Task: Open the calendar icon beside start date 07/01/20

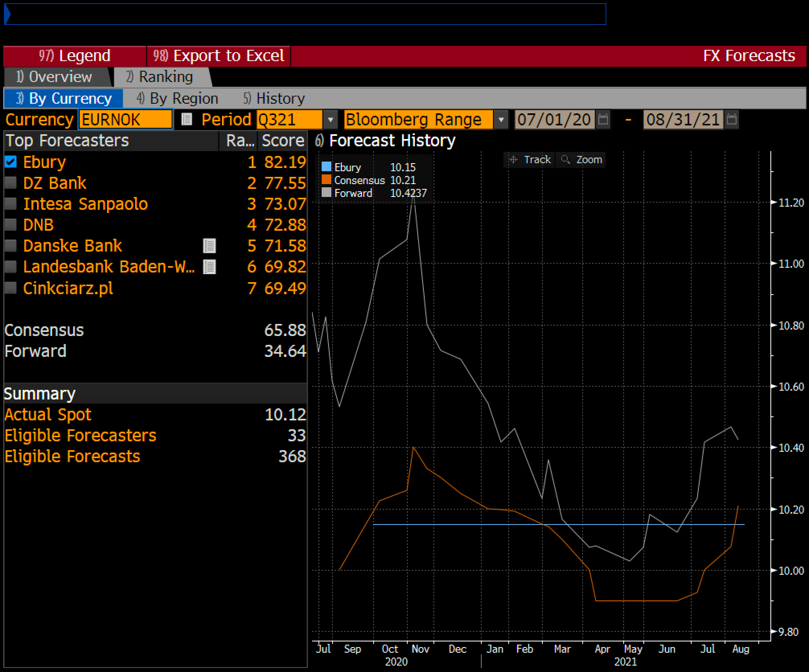Action: pyautogui.click(x=603, y=119)
